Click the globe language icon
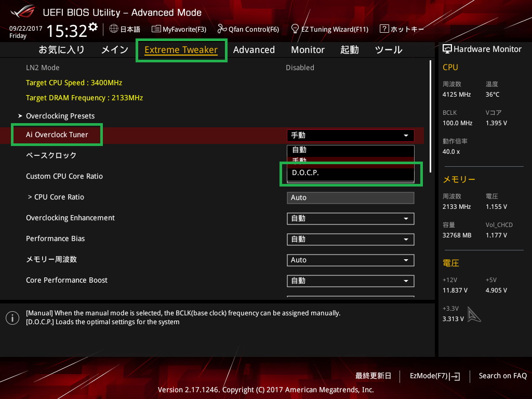Viewport: 532px width, 399px height. click(114, 29)
